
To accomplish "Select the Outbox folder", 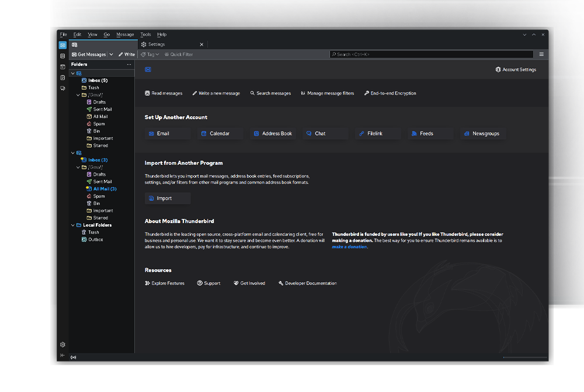I will pos(102,240).
